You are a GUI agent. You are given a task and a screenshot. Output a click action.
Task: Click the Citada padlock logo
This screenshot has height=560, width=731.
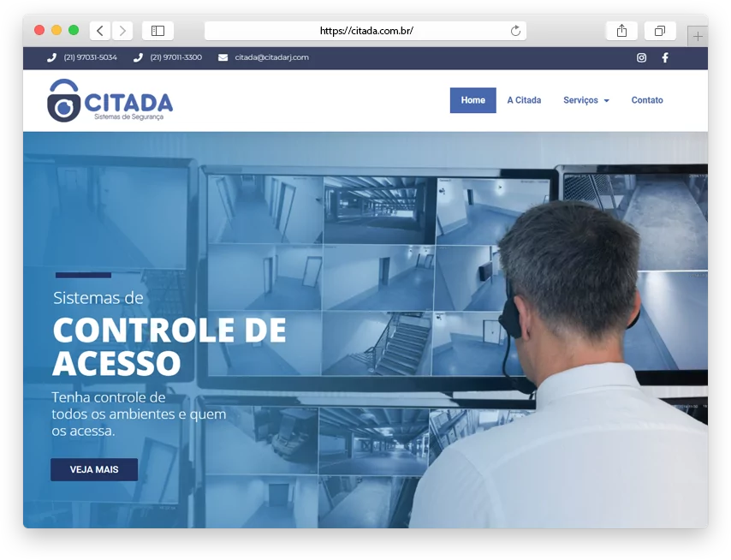pyautogui.click(x=63, y=100)
